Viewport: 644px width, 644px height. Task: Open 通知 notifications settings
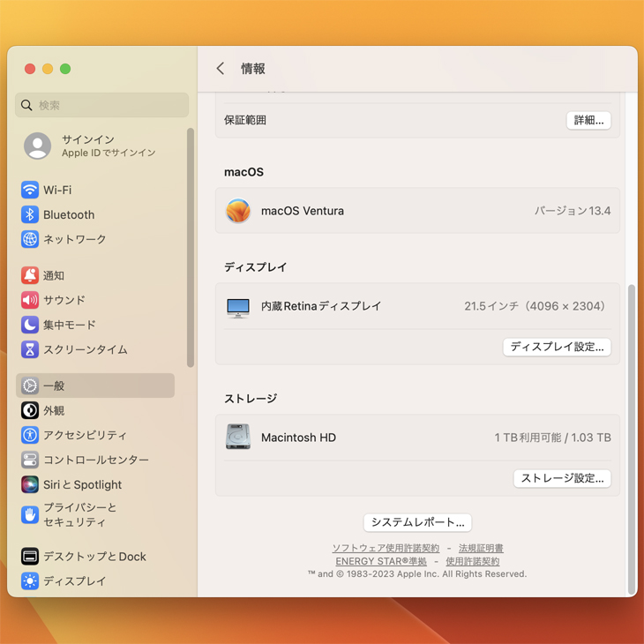53,275
